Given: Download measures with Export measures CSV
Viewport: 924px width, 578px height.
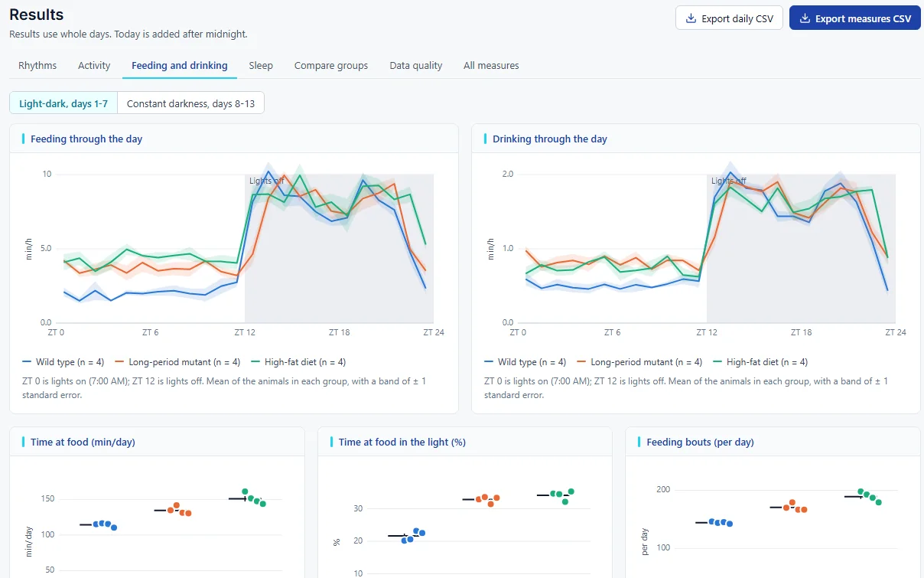Looking at the screenshot, I should click(x=854, y=18).
